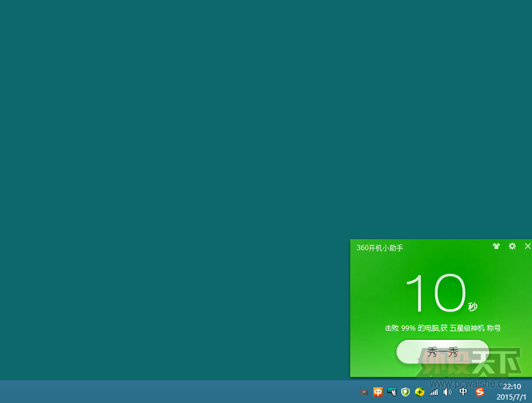Viewport: 532px width, 403px height.
Task: Click the red Sogou S input icon
Action: coord(480,392)
